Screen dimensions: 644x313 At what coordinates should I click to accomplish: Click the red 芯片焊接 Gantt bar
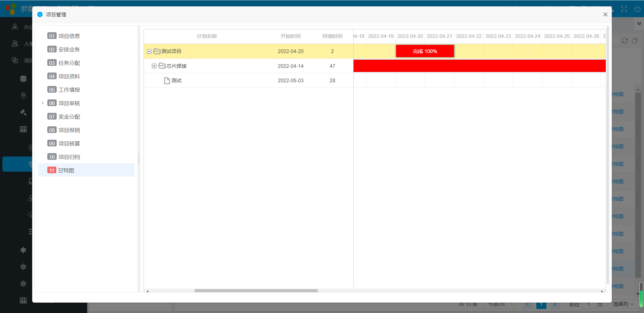479,66
